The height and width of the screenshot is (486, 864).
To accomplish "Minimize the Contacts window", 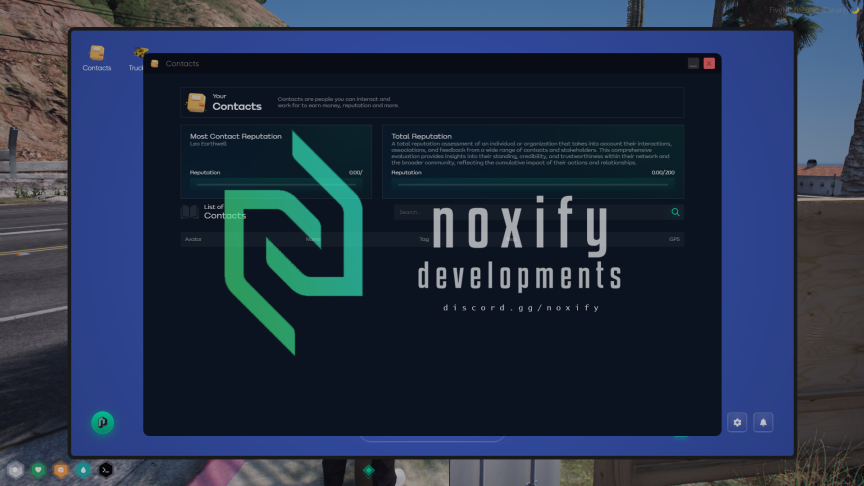I will 693,63.
